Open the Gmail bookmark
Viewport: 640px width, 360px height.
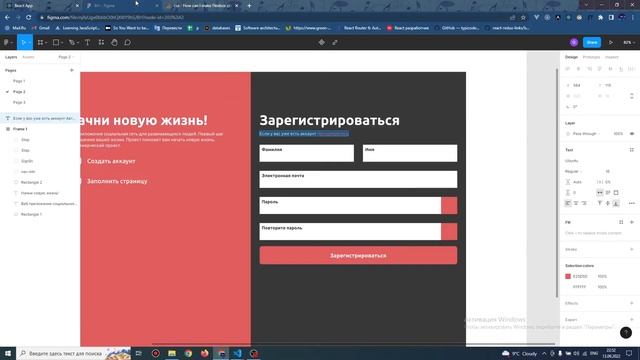click(41, 28)
